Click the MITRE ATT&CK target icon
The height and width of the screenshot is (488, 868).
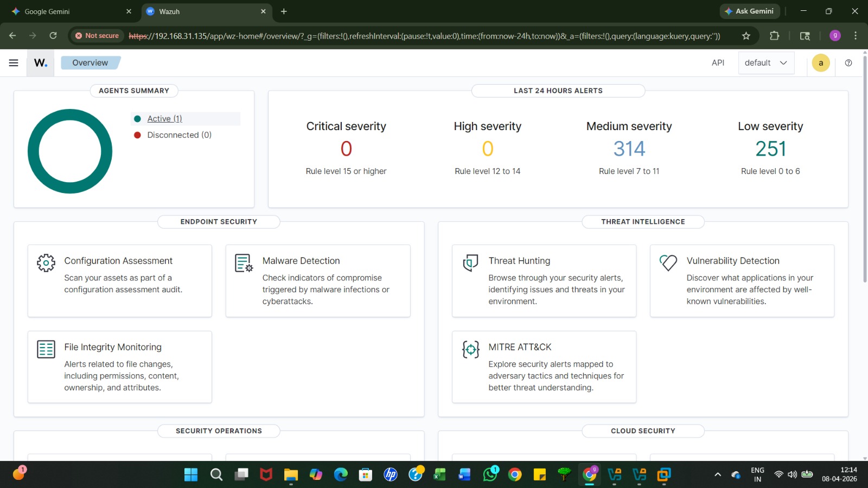pos(470,349)
